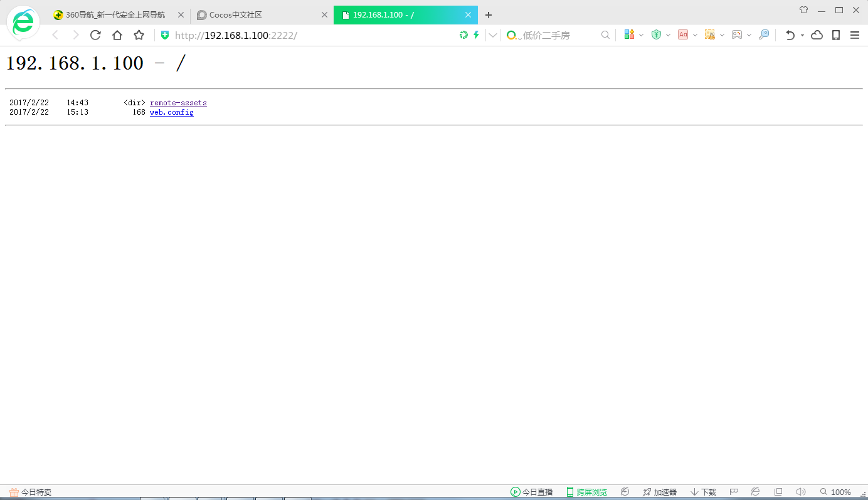The height and width of the screenshot is (500, 868).
Task: Open 今日直播 in status bar
Action: [x=531, y=492]
